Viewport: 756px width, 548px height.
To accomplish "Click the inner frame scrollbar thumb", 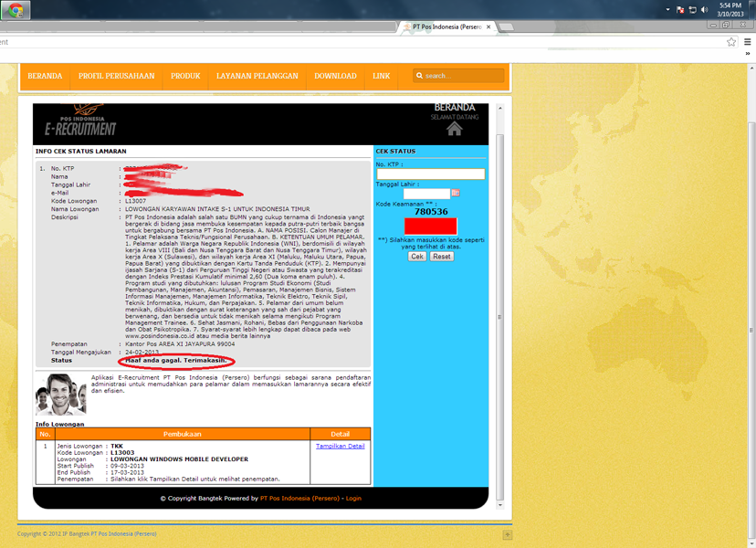I will [x=500, y=317].
